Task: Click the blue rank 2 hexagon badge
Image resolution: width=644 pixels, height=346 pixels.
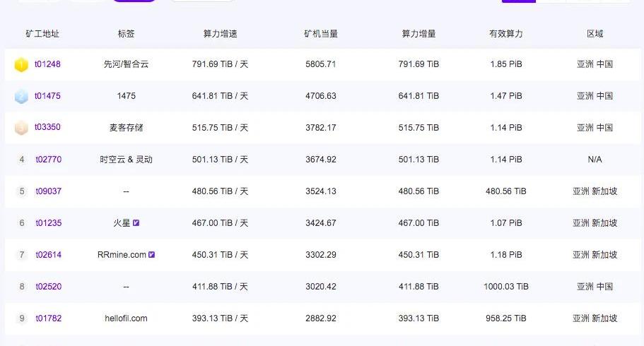Action: (21, 96)
